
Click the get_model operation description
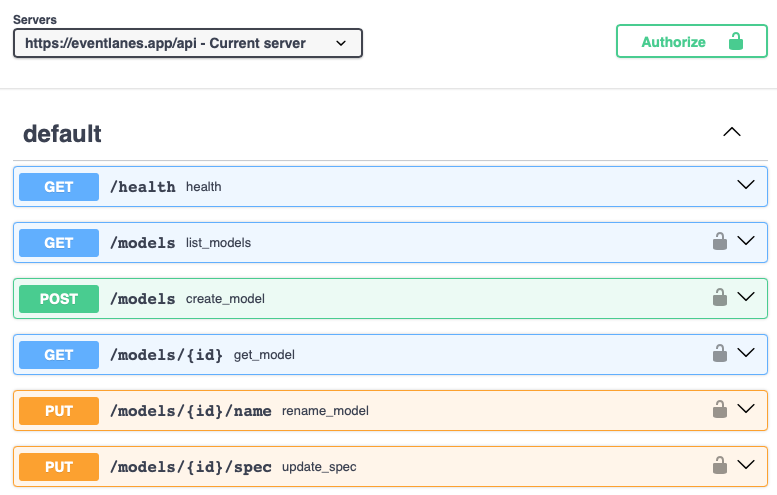click(x=264, y=355)
